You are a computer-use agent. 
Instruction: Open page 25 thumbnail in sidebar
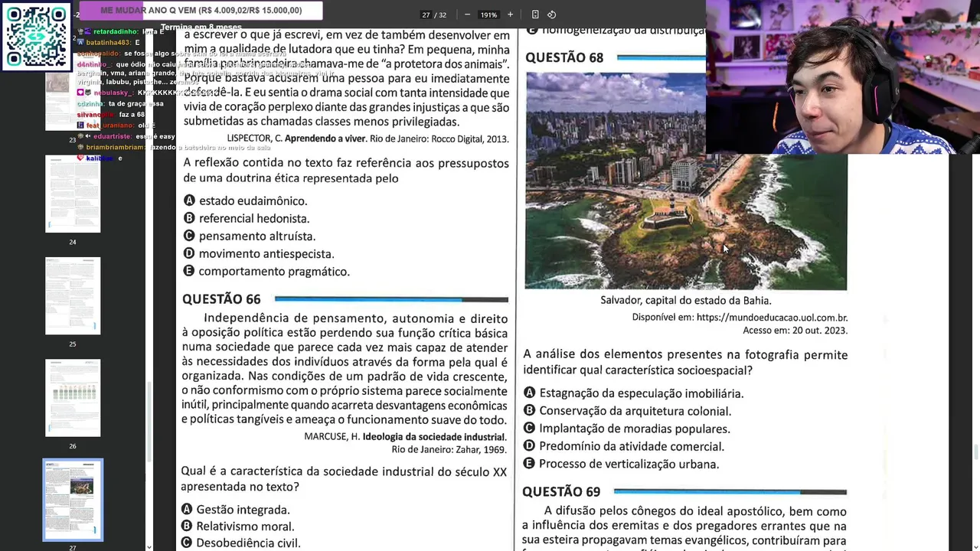click(x=73, y=295)
